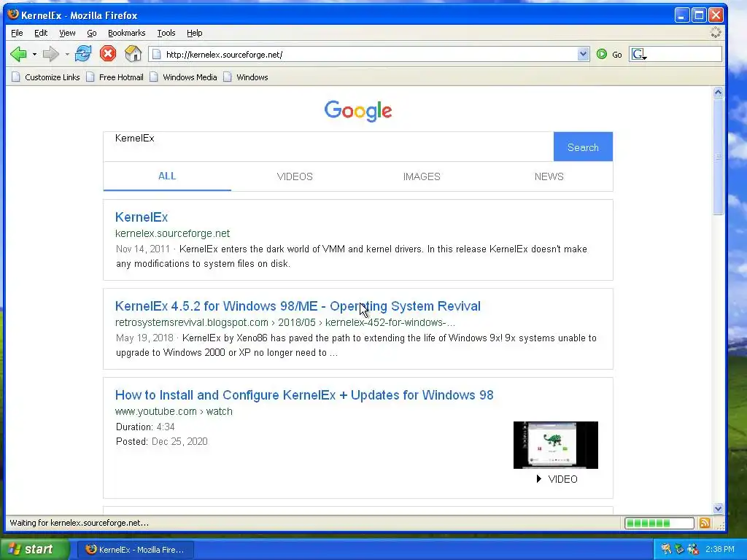Open KernelEx 4.5.2 for Windows 98/ME result

pos(298,306)
